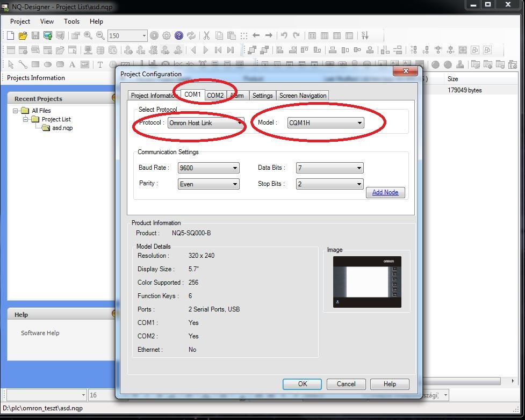Close the Project Configuration dialog
Viewport: 525px width, 420px height.
tap(406, 71)
